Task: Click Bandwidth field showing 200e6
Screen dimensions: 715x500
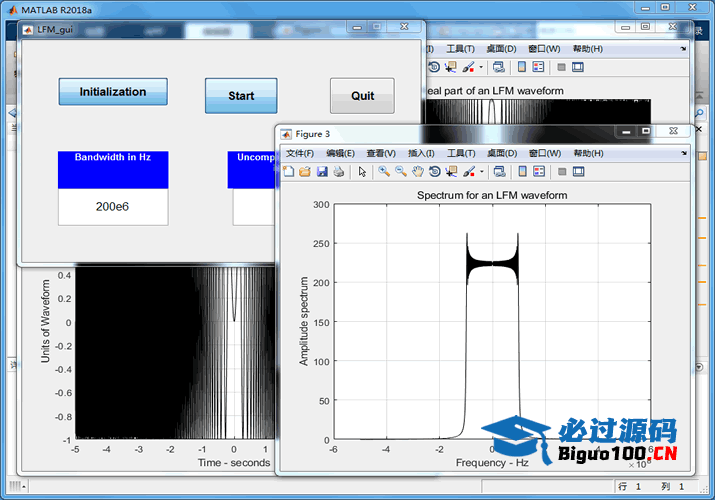Action: [x=113, y=207]
